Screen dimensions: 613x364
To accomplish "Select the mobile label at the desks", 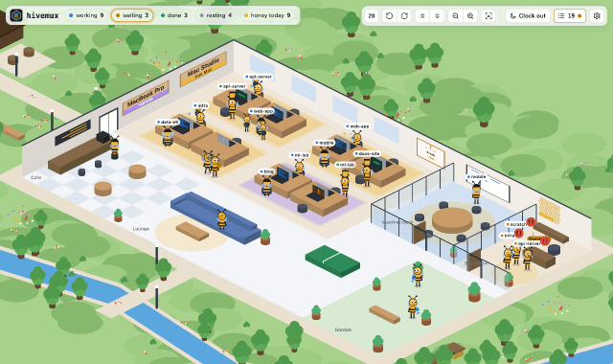I will [x=325, y=143].
